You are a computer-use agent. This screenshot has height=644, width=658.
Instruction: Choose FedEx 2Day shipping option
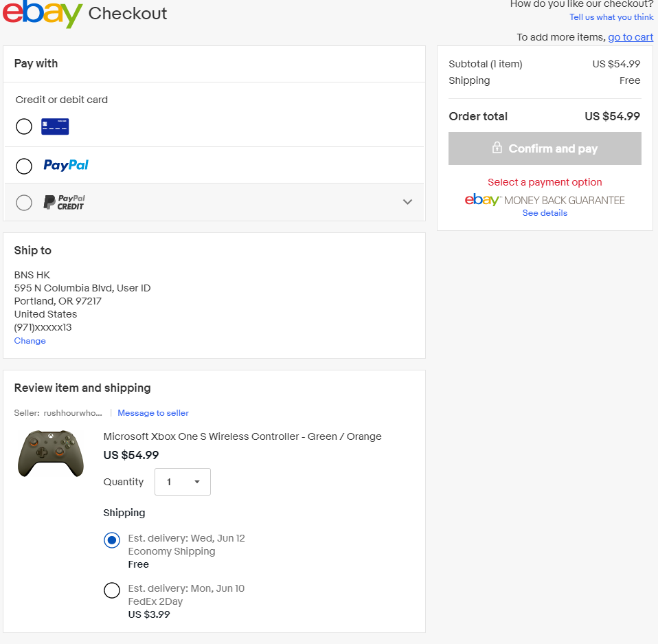coord(112,590)
